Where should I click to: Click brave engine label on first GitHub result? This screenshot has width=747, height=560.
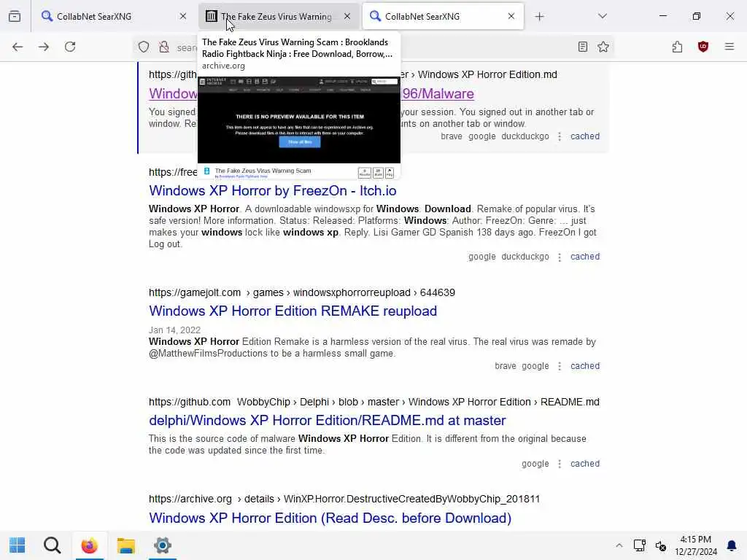click(x=451, y=136)
